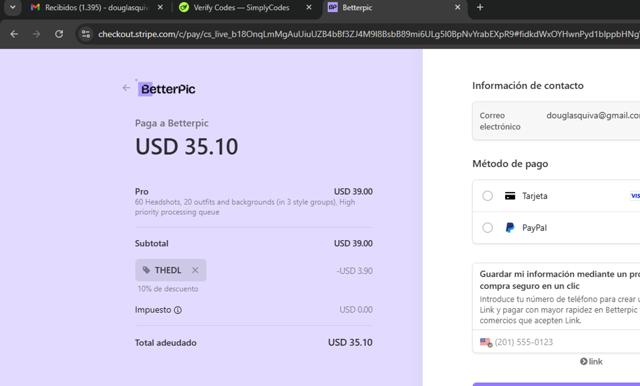
Task: Click the 10% de descuento text
Action: click(168, 289)
